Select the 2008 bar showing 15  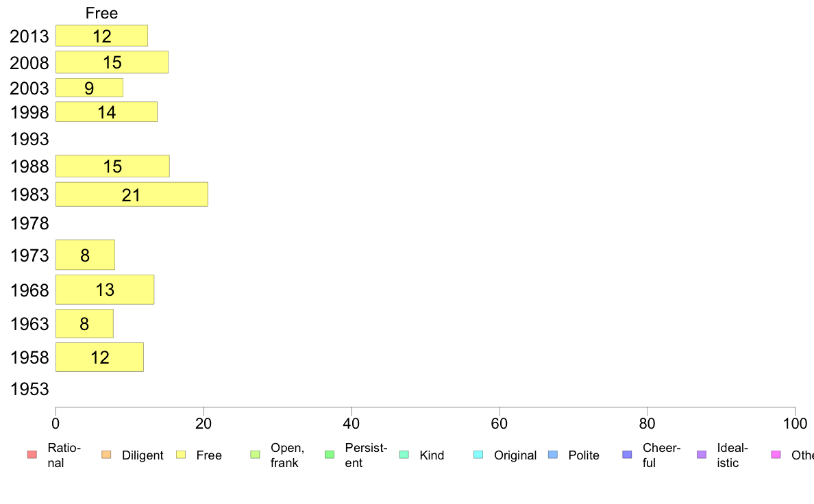pyautogui.click(x=112, y=62)
